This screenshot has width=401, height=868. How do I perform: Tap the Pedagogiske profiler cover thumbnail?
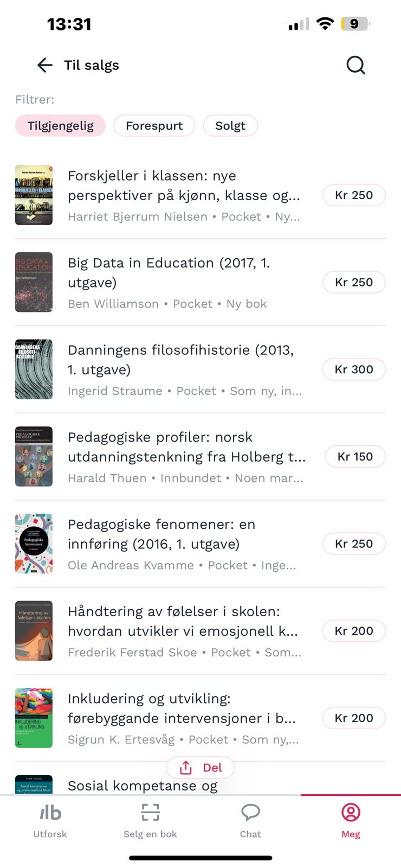click(x=34, y=457)
